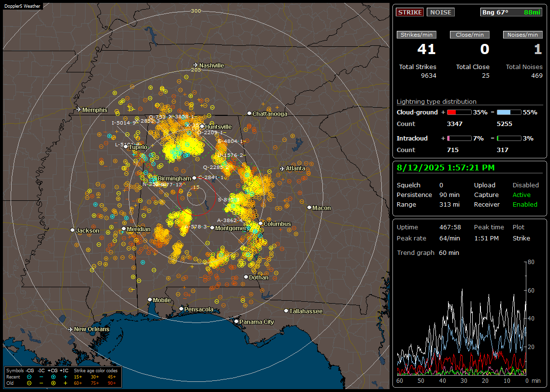Click the 300 range ring label
Viewport: 550px width, 392px height.
(x=196, y=11)
